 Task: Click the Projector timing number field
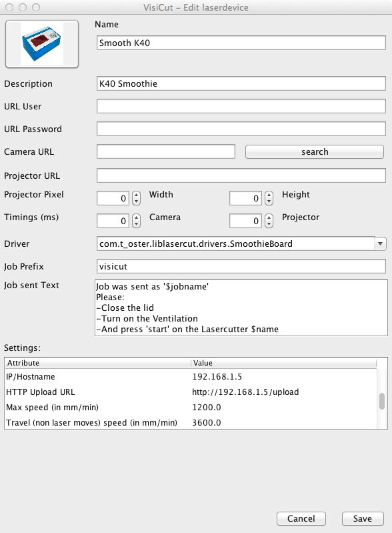coord(245,221)
